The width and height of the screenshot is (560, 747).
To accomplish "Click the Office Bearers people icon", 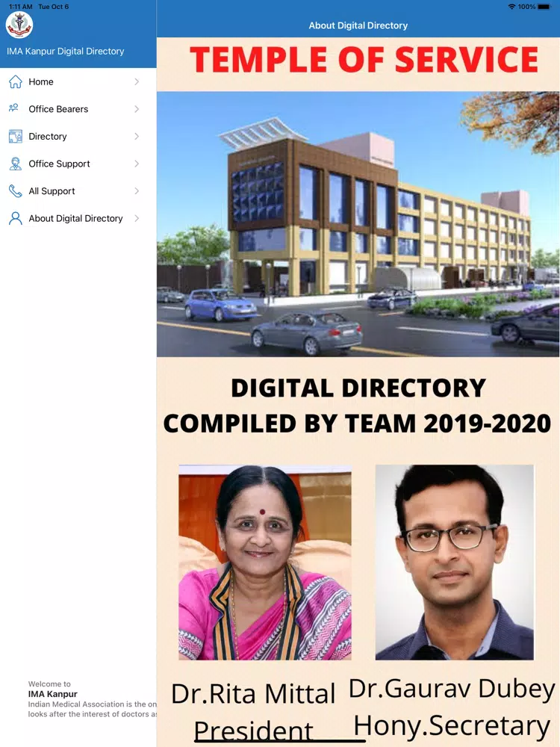I will (x=14, y=108).
